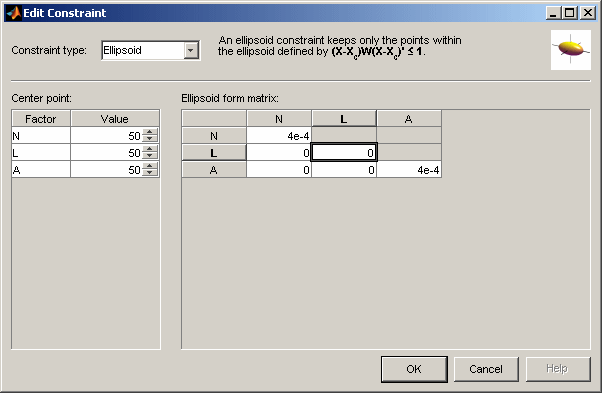Increase the L center point value
The image size is (602, 393).
tap(150, 149)
